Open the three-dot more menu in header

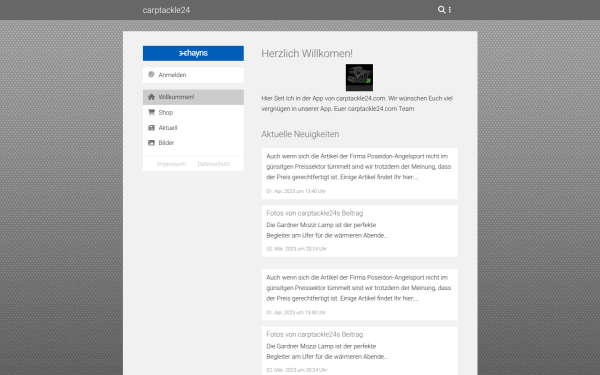(x=450, y=10)
